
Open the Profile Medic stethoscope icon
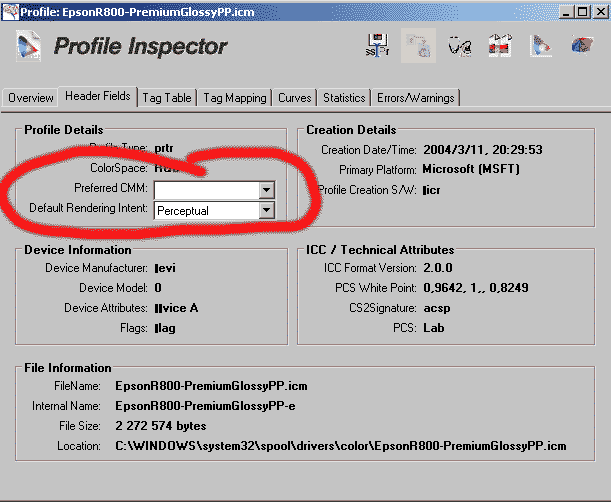[460, 46]
